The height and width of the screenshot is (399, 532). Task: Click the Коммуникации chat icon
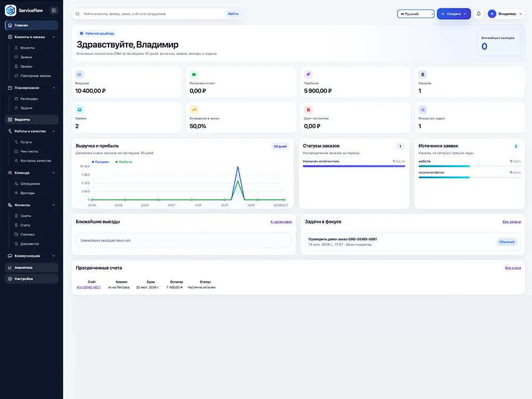pos(10,256)
